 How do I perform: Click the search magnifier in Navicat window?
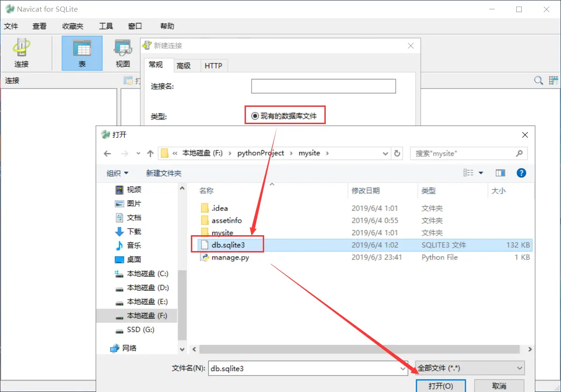click(539, 80)
